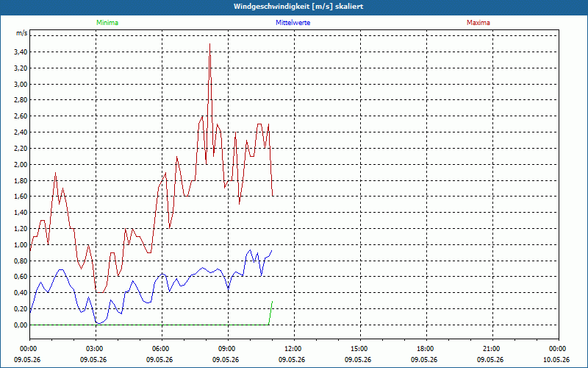Image resolution: width=588 pixels, height=368 pixels.
Task: Select the blue 'Mittelwerte' legend label
Action: [293, 23]
